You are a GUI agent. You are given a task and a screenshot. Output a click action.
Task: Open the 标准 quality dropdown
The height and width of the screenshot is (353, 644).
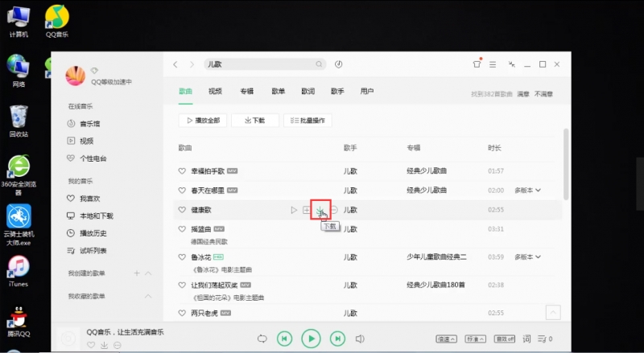[x=476, y=339]
